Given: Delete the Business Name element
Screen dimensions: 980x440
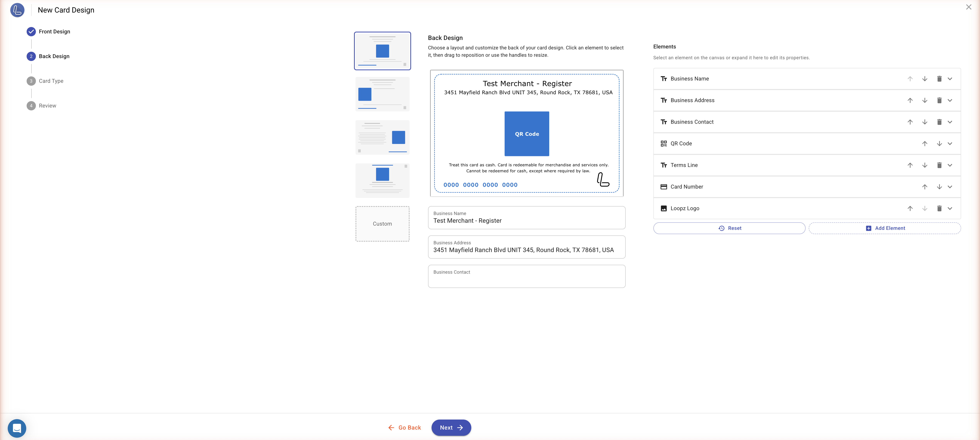Looking at the screenshot, I should [x=939, y=79].
